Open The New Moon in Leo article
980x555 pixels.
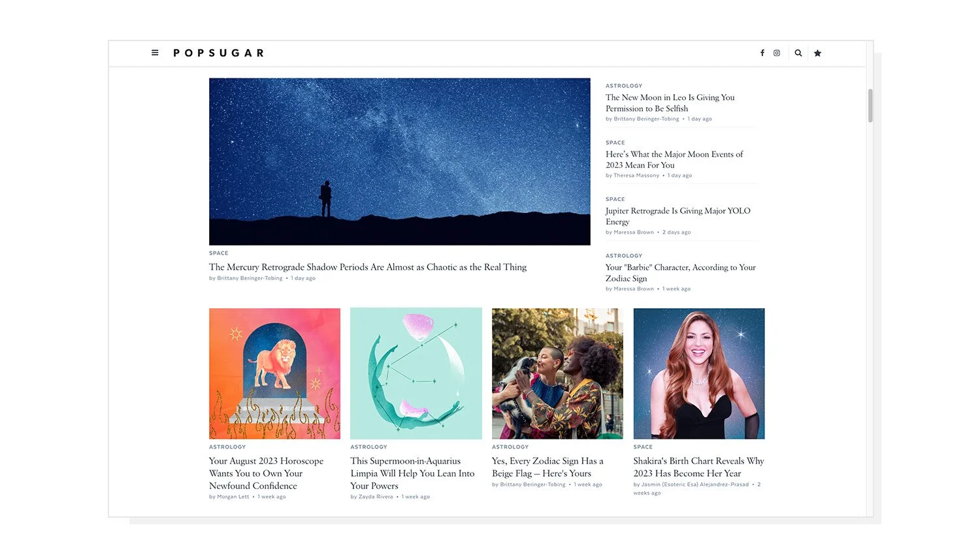tap(670, 103)
